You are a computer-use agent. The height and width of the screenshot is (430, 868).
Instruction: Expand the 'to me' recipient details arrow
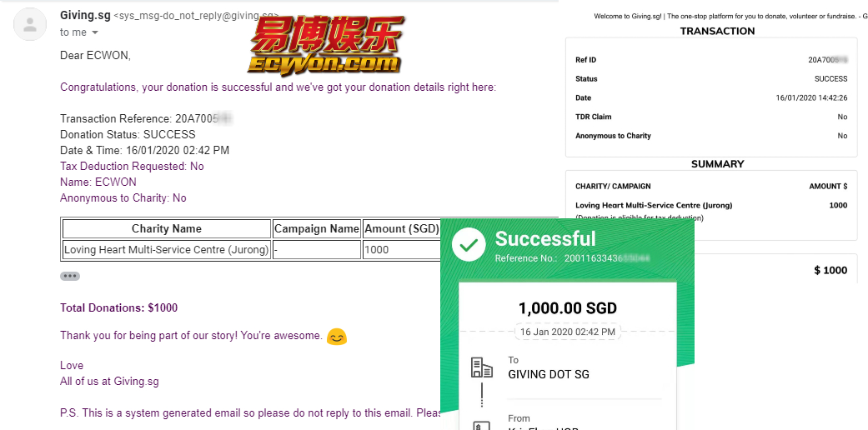(95, 32)
